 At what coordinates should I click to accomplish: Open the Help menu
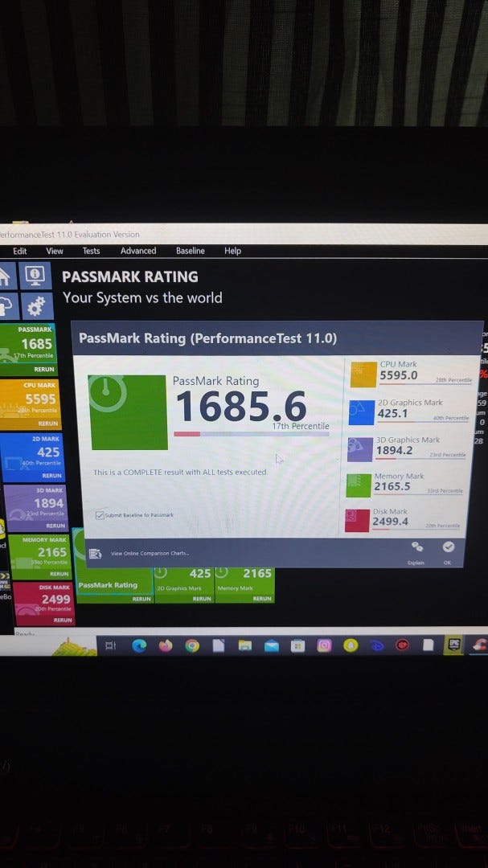click(232, 251)
